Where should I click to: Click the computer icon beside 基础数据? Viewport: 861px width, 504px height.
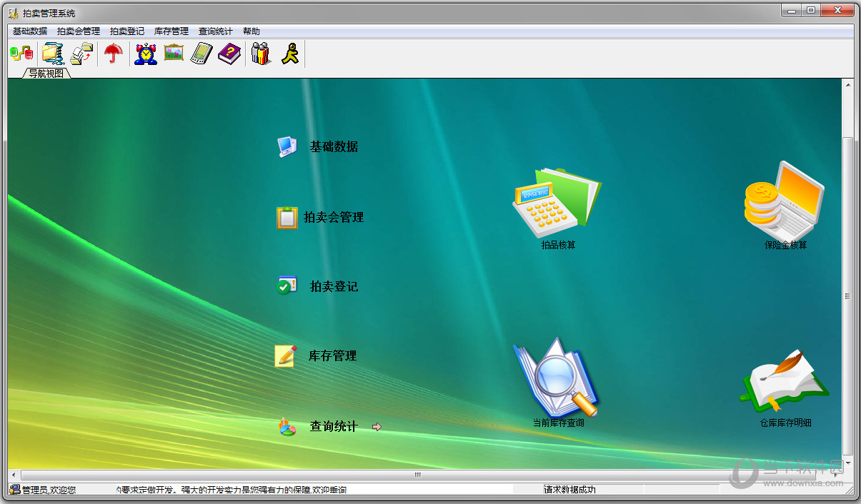pyautogui.click(x=287, y=146)
